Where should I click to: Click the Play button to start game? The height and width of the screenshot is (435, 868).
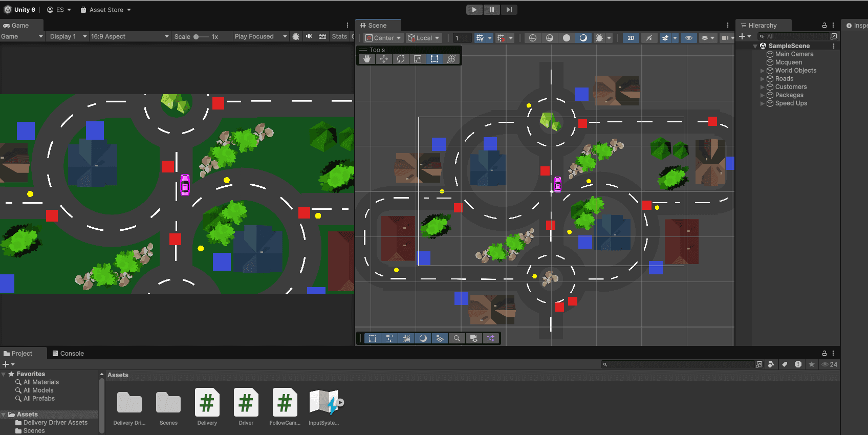click(474, 10)
